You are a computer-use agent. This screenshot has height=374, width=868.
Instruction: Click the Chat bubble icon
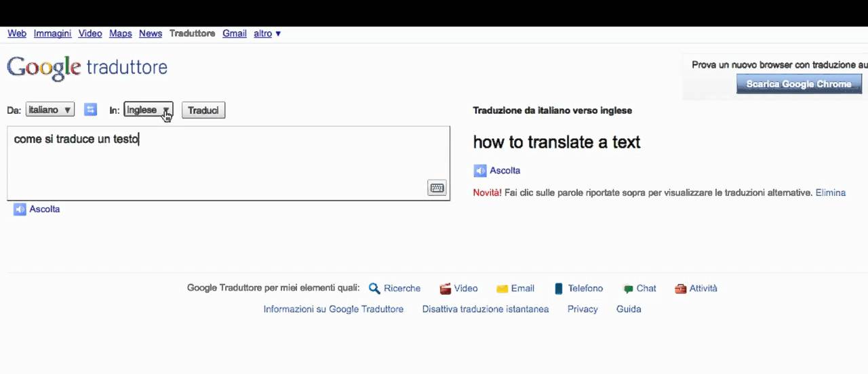click(x=628, y=289)
